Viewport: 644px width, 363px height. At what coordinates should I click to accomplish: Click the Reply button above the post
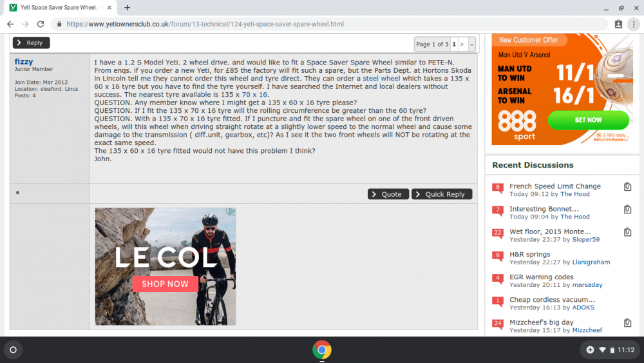click(31, 43)
